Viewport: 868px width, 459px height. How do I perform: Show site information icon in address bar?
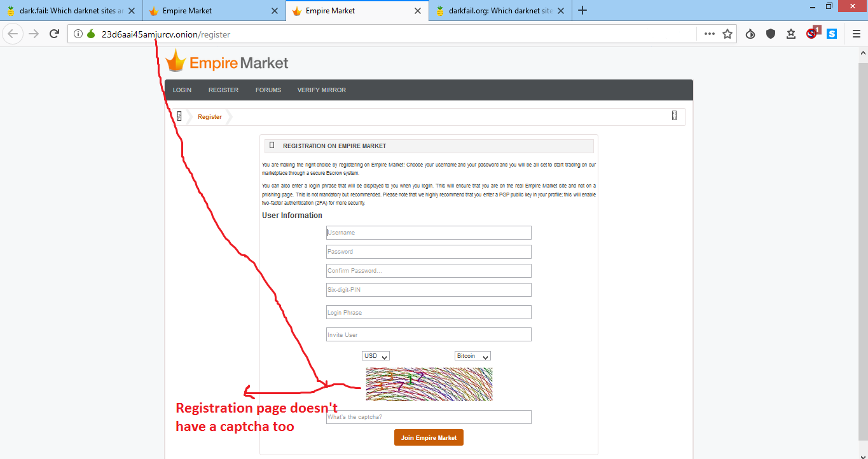(x=78, y=34)
